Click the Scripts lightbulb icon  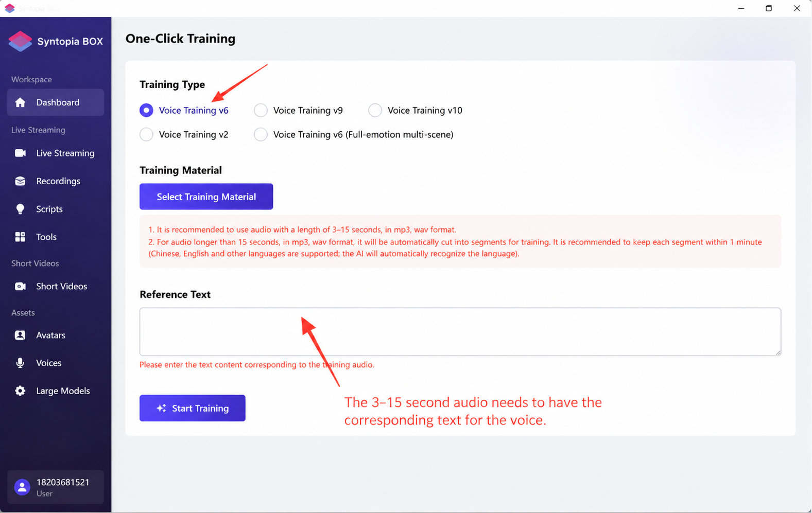pyautogui.click(x=20, y=209)
